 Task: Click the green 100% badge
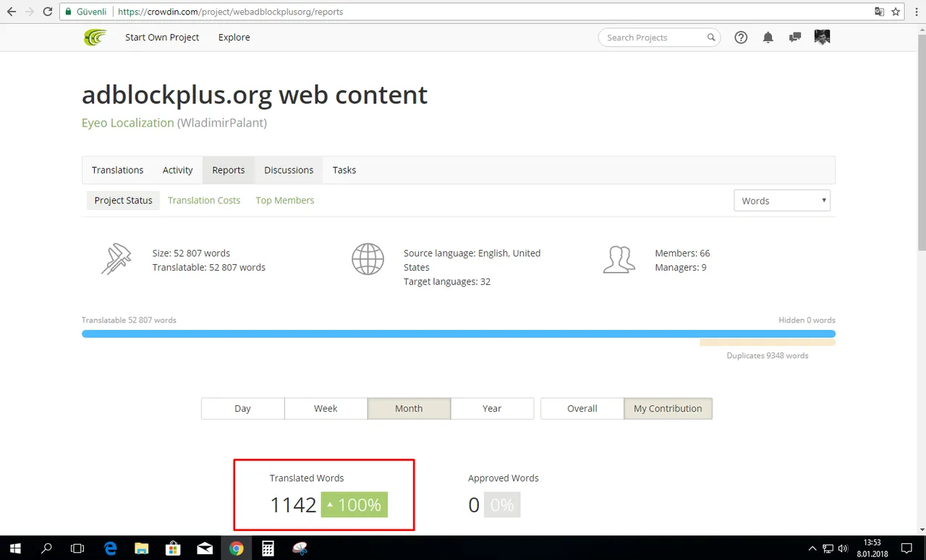point(354,505)
